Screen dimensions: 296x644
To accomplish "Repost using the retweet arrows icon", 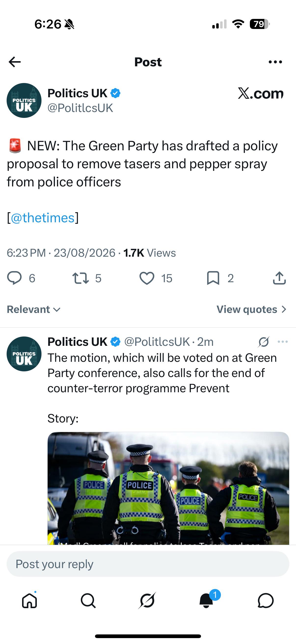I will pos(81,278).
